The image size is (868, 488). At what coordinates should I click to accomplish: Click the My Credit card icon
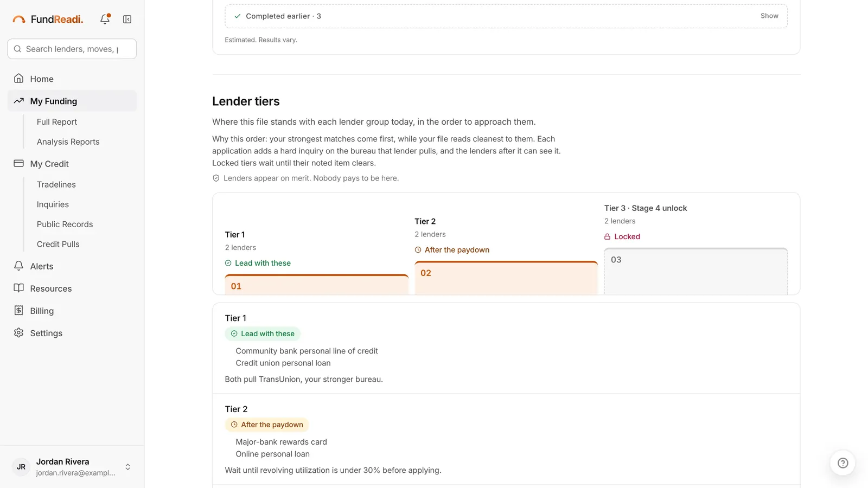19,163
